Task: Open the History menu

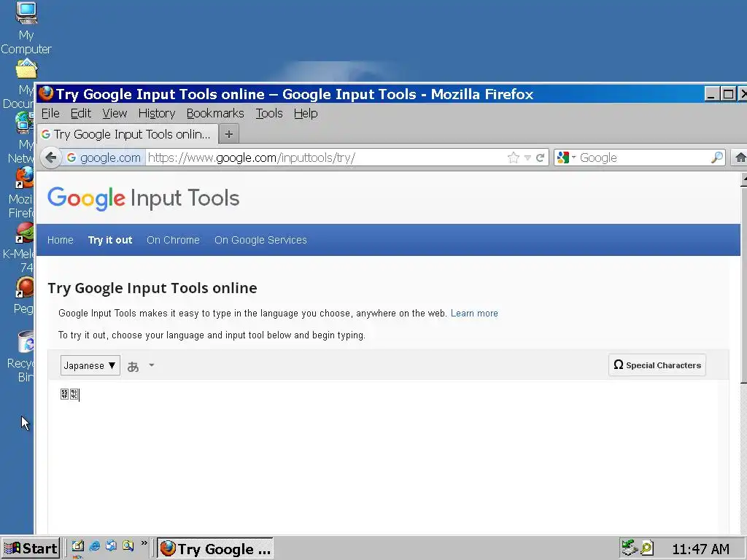Action: [x=157, y=113]
